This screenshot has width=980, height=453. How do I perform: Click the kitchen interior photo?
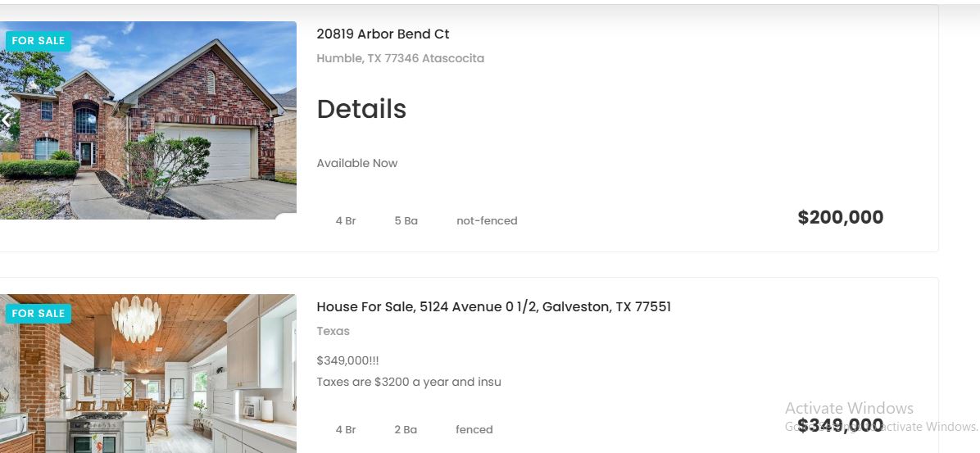click(x=148, y=374)
